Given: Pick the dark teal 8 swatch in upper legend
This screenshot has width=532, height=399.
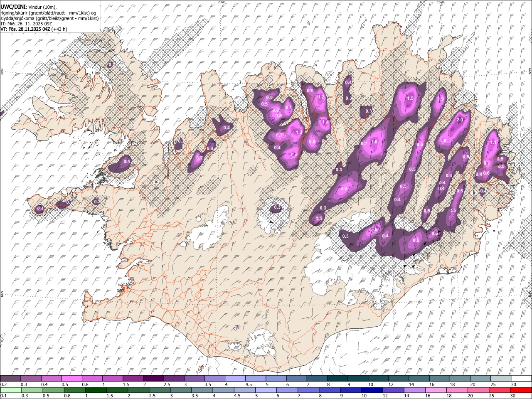Looking at the screenshot, I should 337,379.
